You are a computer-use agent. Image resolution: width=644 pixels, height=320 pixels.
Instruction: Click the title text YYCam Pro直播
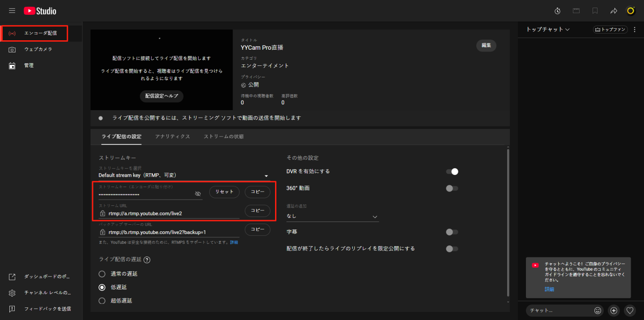click(262, 47)
